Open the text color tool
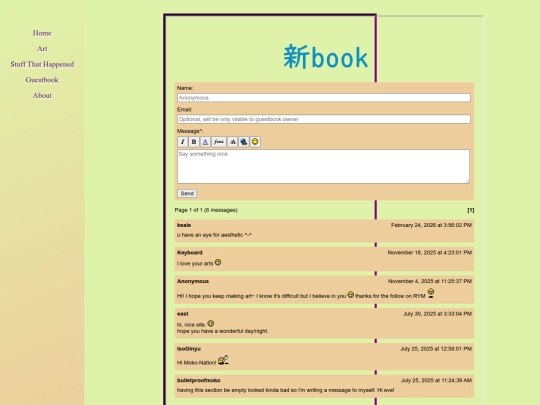The width and height of the screenshot is (540, 405). click(x=205, y=142)
